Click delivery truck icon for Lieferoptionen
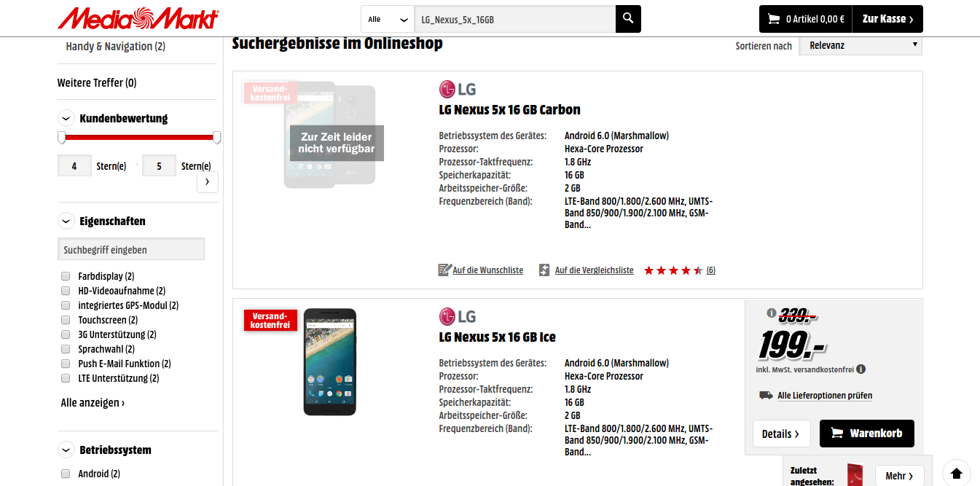Screen dimensions: 980x486 766,395
